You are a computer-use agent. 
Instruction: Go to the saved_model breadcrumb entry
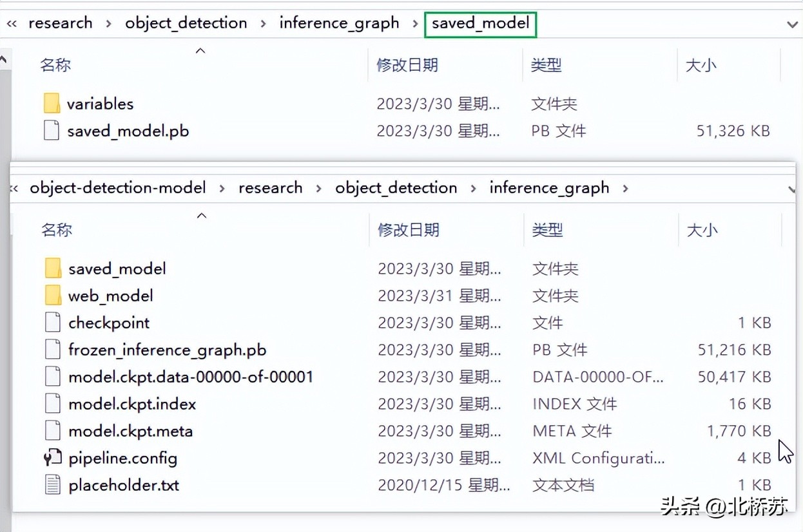480,23
